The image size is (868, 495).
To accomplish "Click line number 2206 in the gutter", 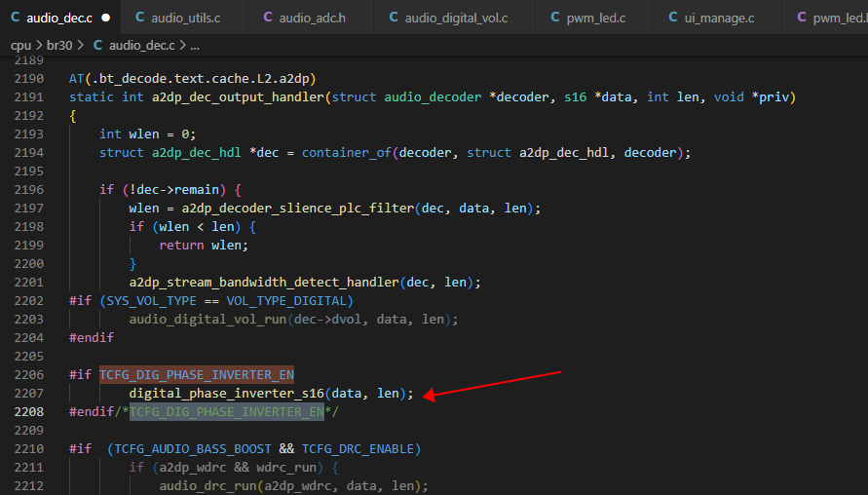I will click(29, 375).
